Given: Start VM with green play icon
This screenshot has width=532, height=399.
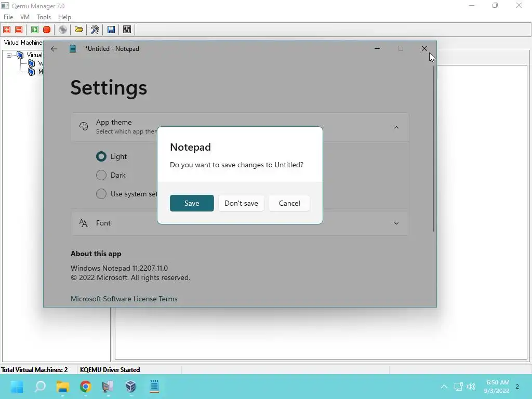Looking at the screenshot, I should click(35, 30).
